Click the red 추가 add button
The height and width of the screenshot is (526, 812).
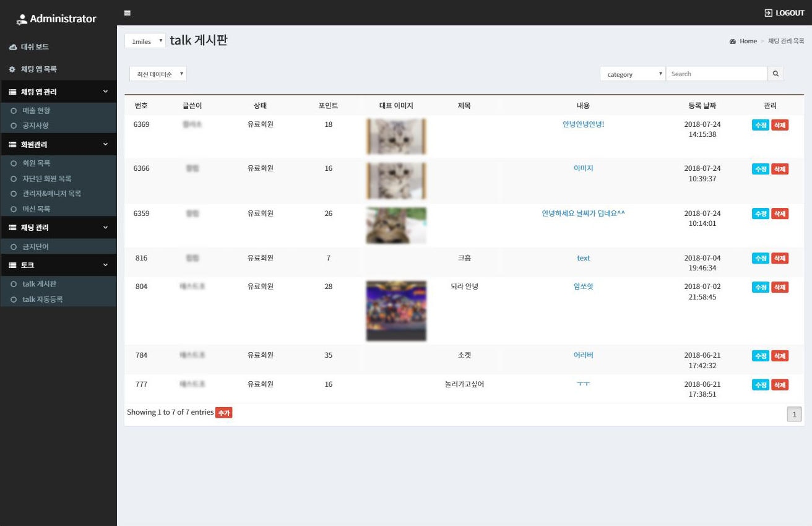223,413
